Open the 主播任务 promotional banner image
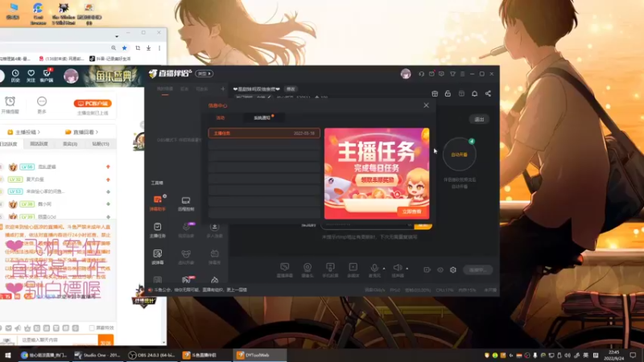This screenshot has width=644, height=362. [x=377, y=173]
